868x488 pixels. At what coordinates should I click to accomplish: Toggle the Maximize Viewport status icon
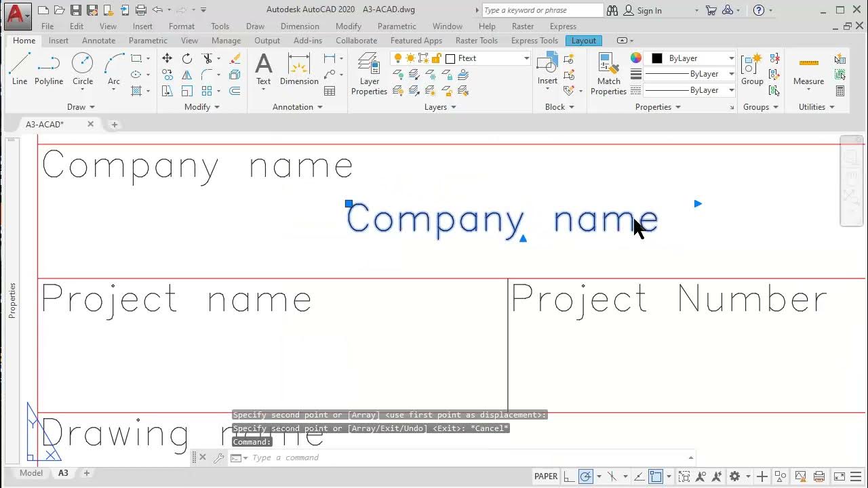click(684, 476)
